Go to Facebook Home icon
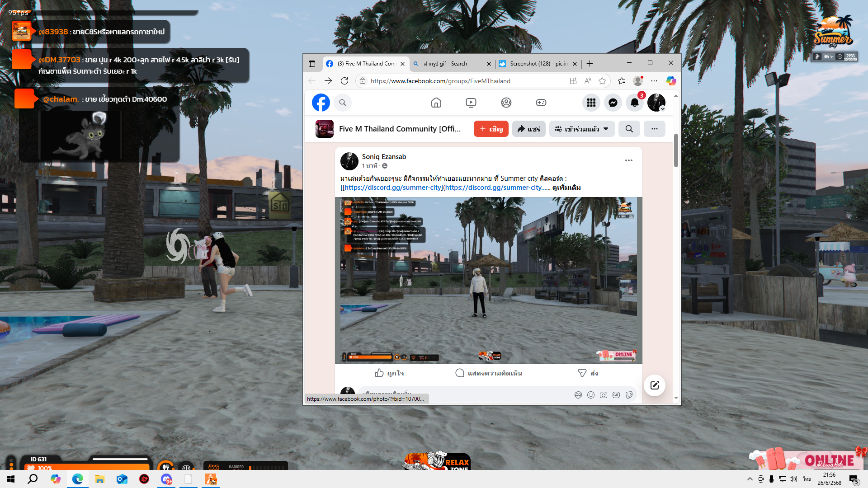Screen dimensions: 868x488 [x=436, y=103]
